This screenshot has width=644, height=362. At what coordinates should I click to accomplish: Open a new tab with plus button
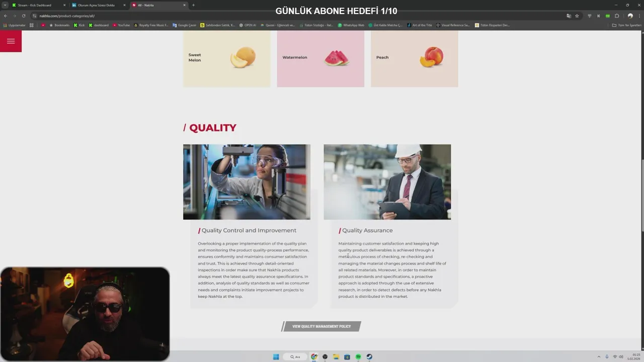[x=193, y=5]
